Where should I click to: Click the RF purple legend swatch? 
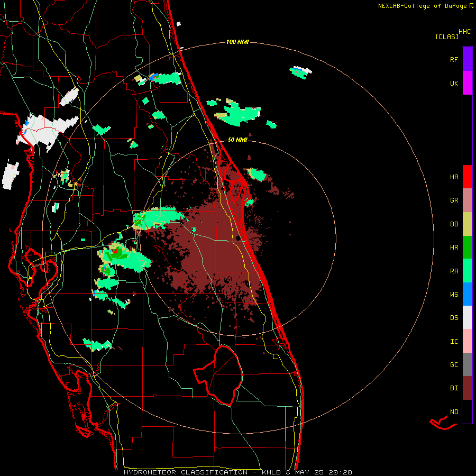467,59
